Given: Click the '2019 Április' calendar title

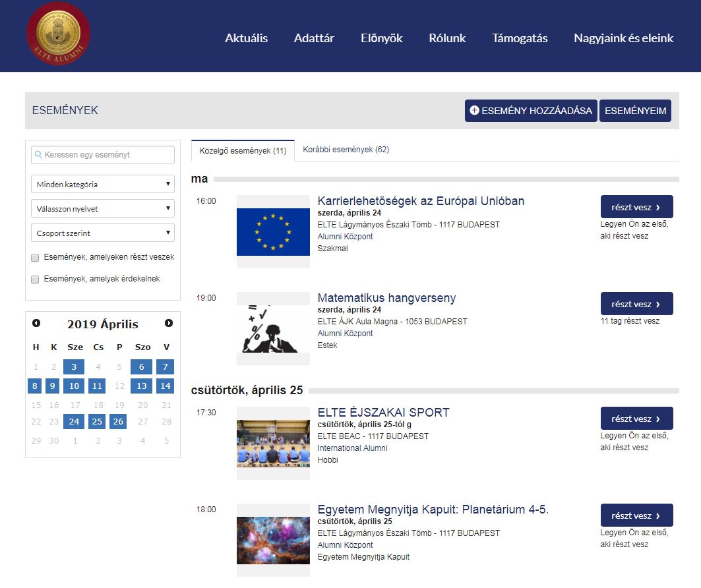Looking at the screenshot, I should click(x=103, y=324).
